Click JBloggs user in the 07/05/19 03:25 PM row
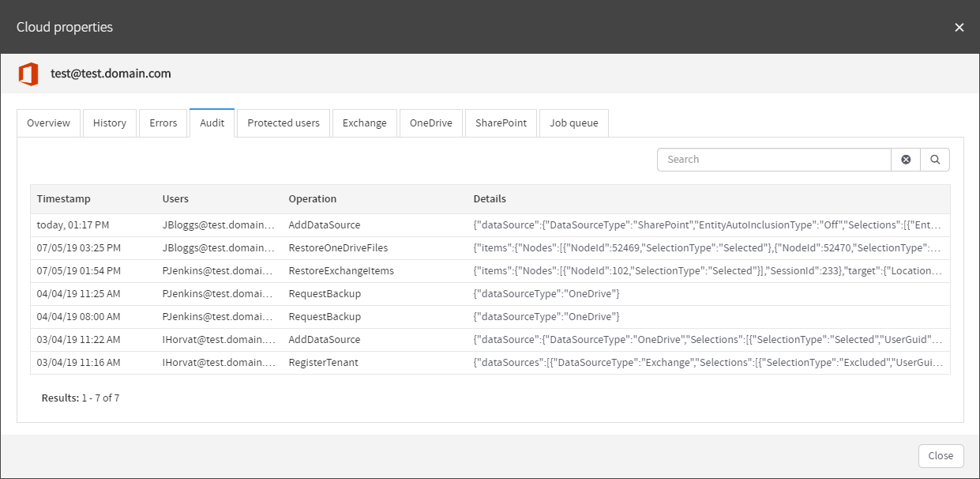The image size is (980, 479). pyautogui.click(x=219, y=248)
